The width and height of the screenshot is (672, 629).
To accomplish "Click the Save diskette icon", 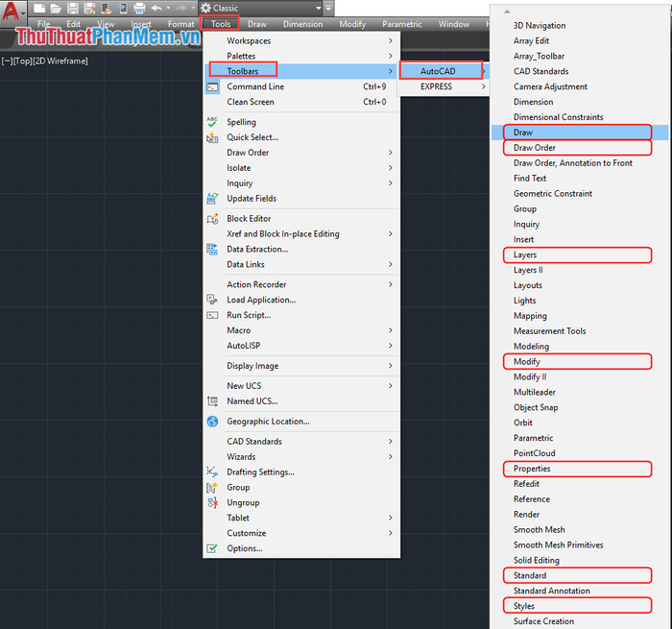I will [73, 8].
